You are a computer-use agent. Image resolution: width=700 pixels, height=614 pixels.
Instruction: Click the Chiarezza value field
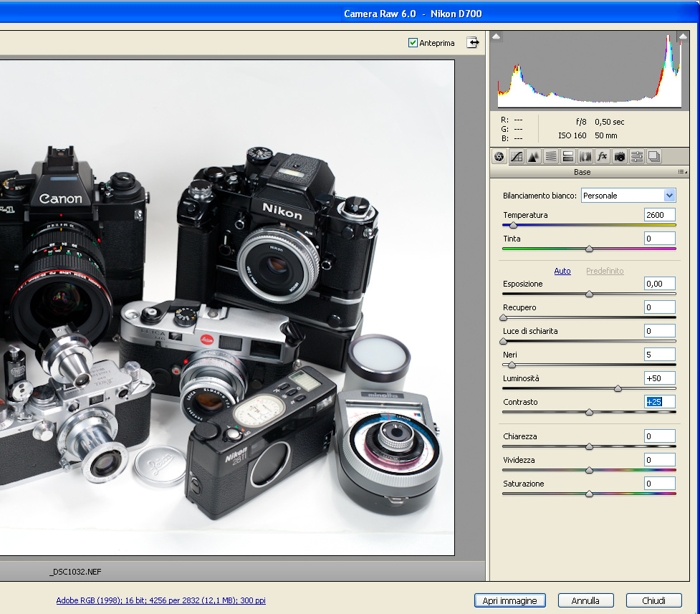coord(660,436)
